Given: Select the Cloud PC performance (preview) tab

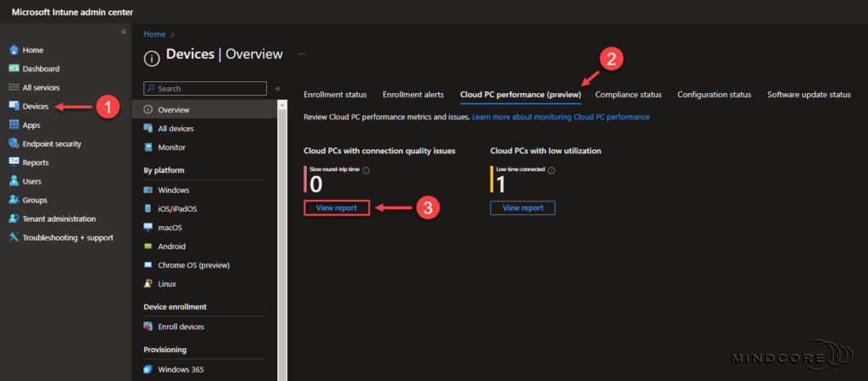Looking at the screenshot, I should pyautogui.click(x=520, y=95).
